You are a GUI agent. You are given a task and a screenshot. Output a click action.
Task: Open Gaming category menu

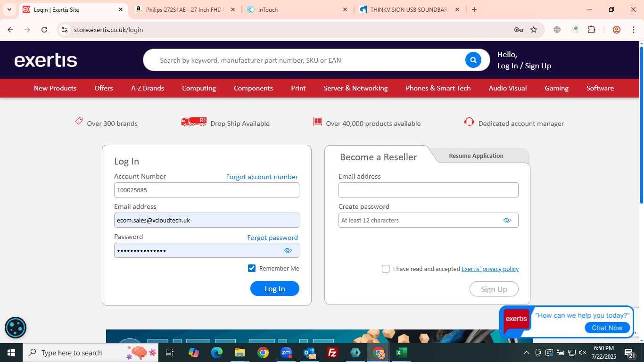tap(557, 88)
